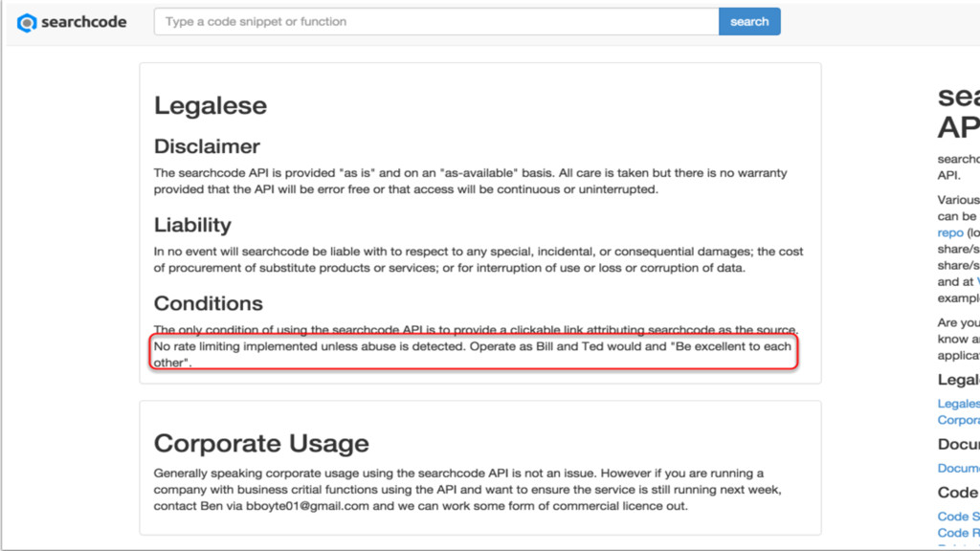Click the red-outlined rate limiting sentence
This screenshot has width=980, height=551.
coord(473,354)
